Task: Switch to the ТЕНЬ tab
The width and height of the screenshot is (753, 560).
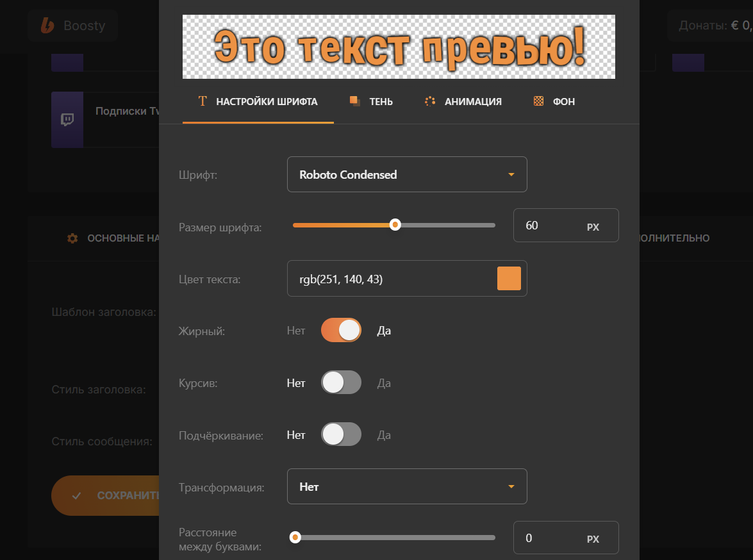Action: 371,102
